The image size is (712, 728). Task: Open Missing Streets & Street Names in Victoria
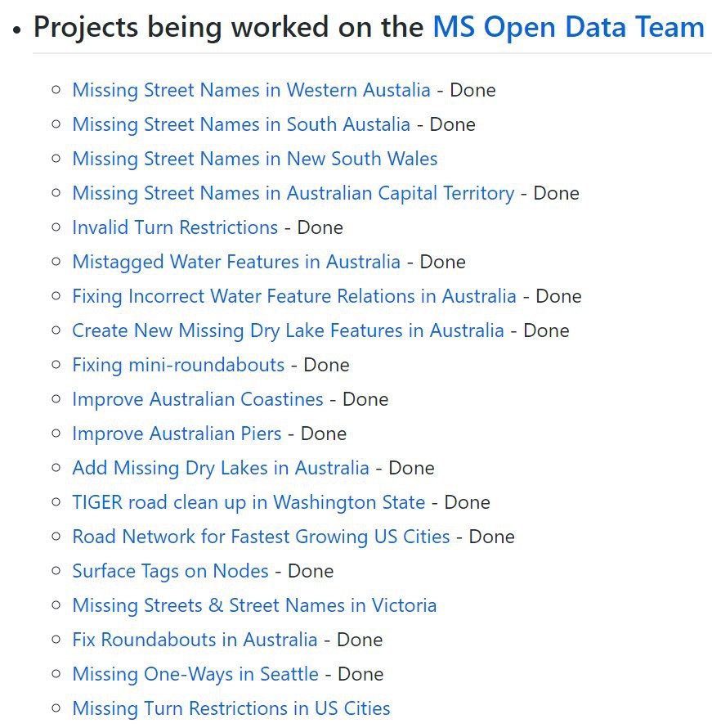(x=255, y=605)
